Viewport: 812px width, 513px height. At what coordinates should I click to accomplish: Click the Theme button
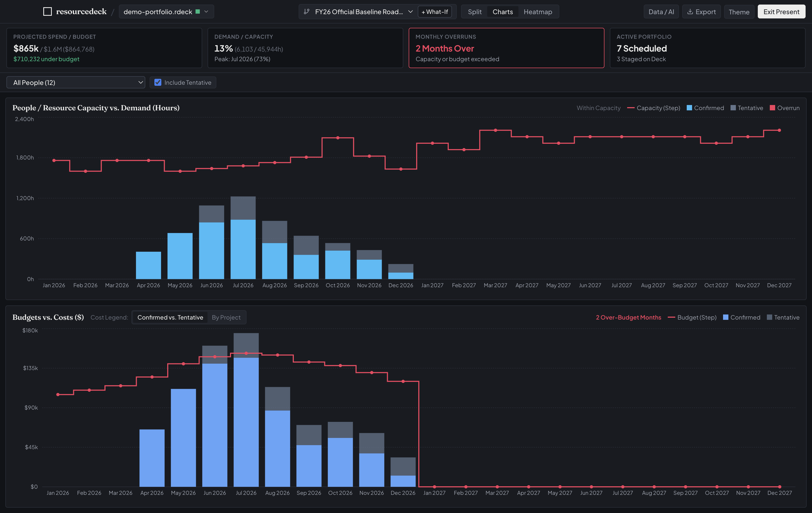(x=739, y=11)
